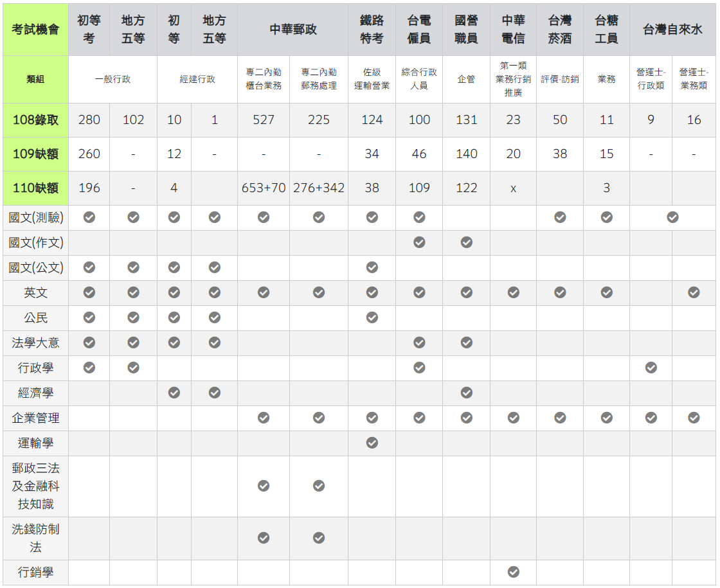Click 郵政三法 checkmark under 櫃台業務 column
The height and width of the screenshot is (588, 720).
(x=264, y=486)
